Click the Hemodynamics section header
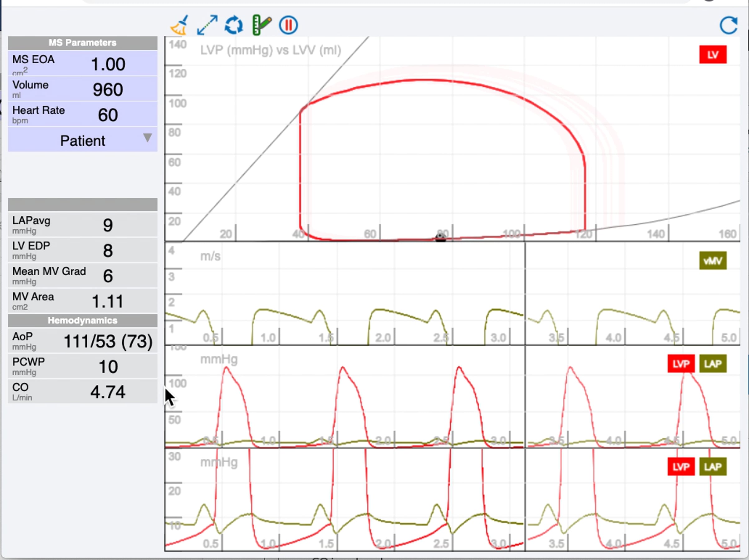Viewport: 749px width, 560px height. [x=82, y=320]
